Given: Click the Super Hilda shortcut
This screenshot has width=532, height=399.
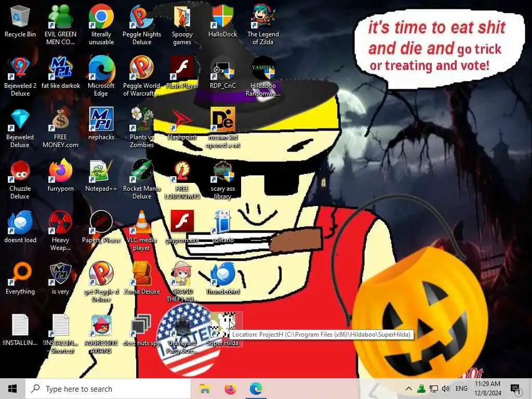Looking at the screenshot, I should [x=222, y=330].
